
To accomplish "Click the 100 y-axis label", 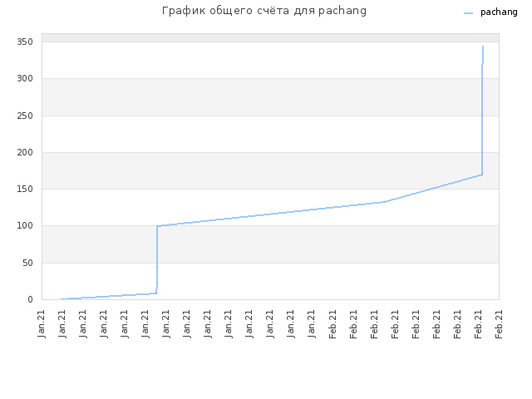I will [25, 225].
